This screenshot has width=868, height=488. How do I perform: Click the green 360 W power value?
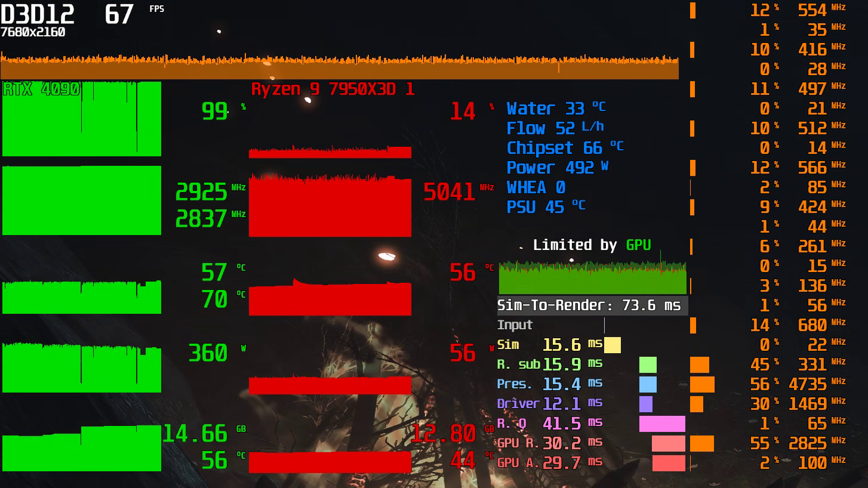coord(217,353)
